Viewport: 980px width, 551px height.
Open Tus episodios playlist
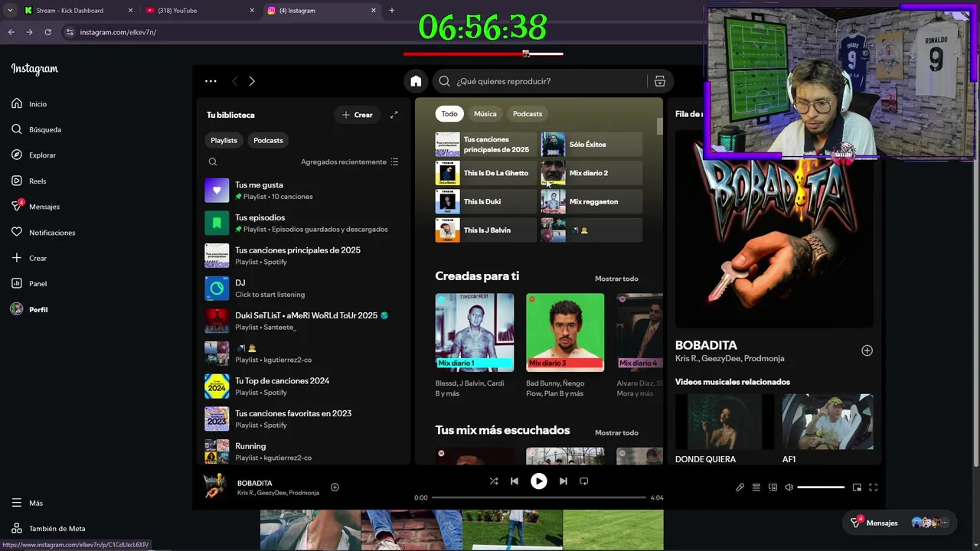click(x=302, y=223)
